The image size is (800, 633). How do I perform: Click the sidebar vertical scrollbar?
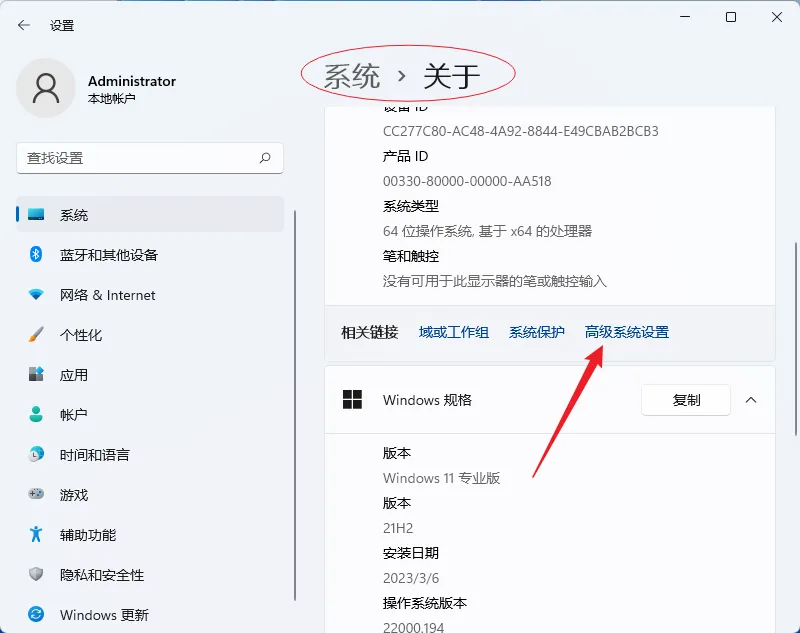coord(295,406)
